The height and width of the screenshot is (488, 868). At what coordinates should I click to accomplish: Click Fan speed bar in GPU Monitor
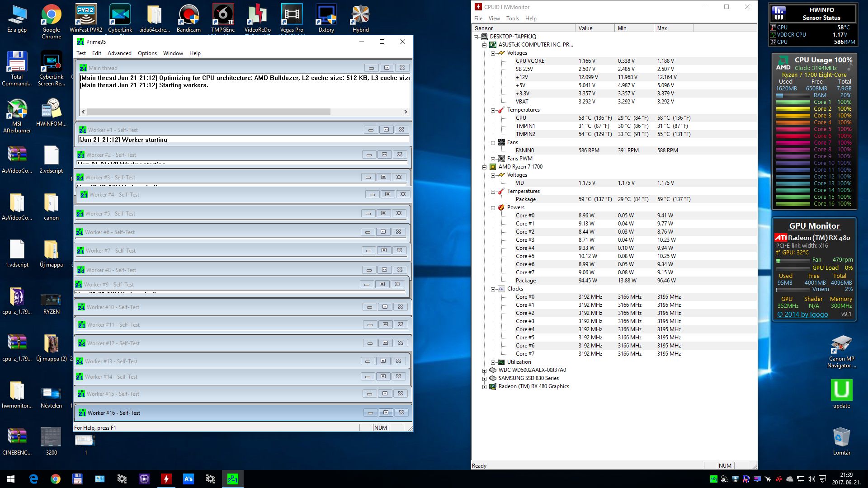pyautogui.click(x=793, y=260)
